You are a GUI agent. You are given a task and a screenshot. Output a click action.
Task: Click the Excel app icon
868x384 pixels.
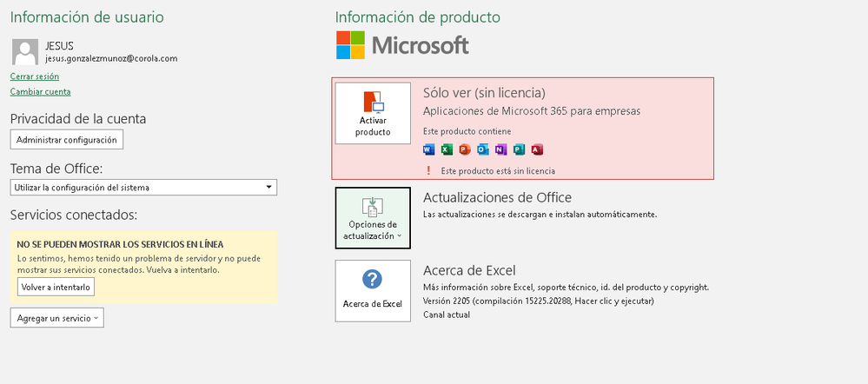(x=447, y=149)
